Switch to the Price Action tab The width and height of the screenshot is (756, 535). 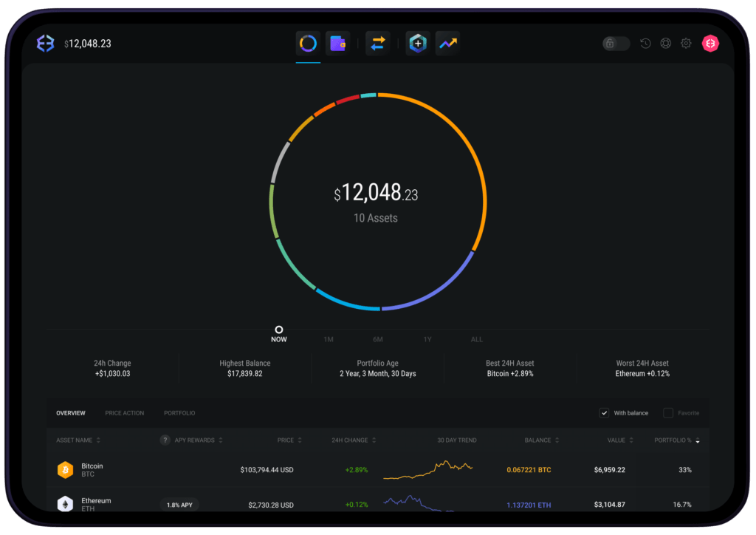124,413
